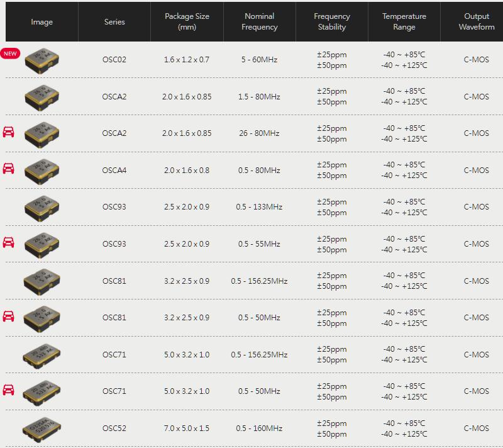
Task: Click the automotive car icon beside OSCA4
Action: point(8,169)
